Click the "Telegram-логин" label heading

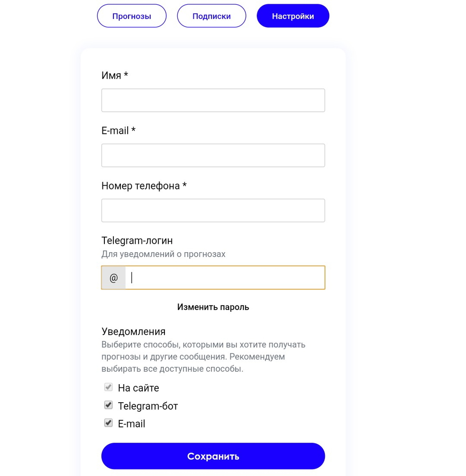pyautogui.click(x=137, y=240)
